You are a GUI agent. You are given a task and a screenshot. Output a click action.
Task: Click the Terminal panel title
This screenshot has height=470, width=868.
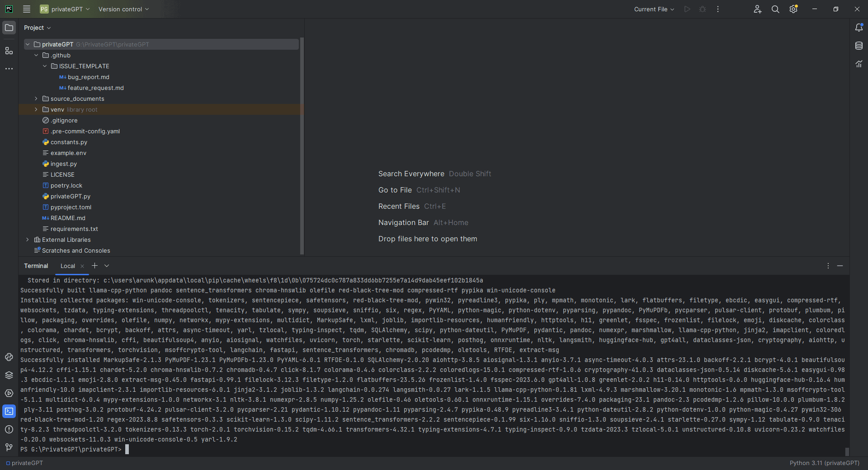(36, 266)
